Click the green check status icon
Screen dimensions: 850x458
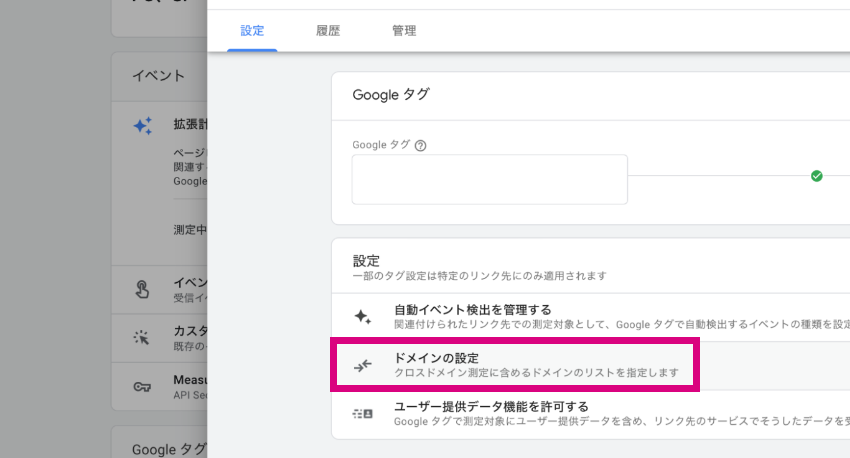click(x=816, y=176)
